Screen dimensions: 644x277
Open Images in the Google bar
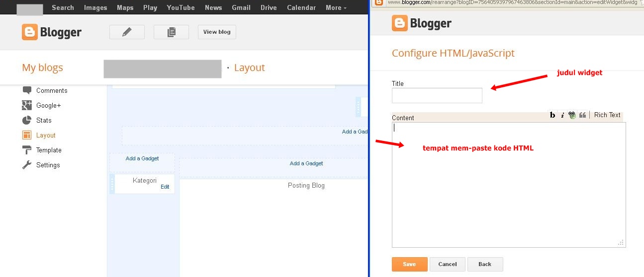(95, 7)
